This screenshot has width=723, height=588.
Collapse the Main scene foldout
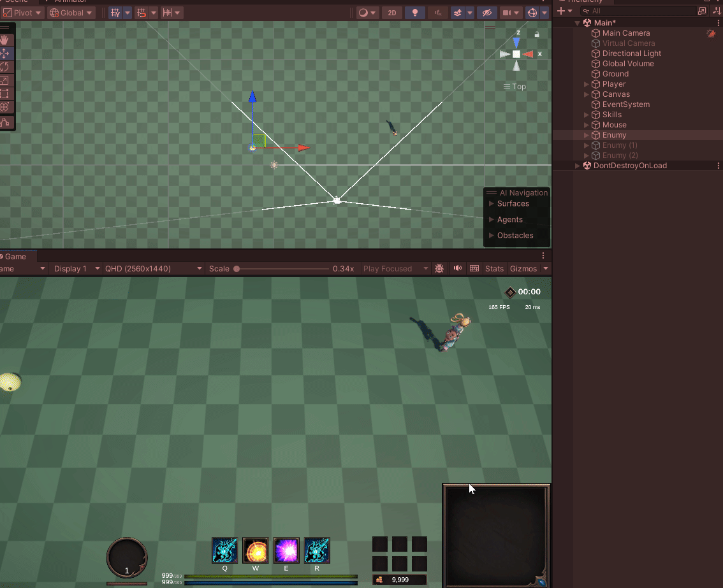(577, 23)
